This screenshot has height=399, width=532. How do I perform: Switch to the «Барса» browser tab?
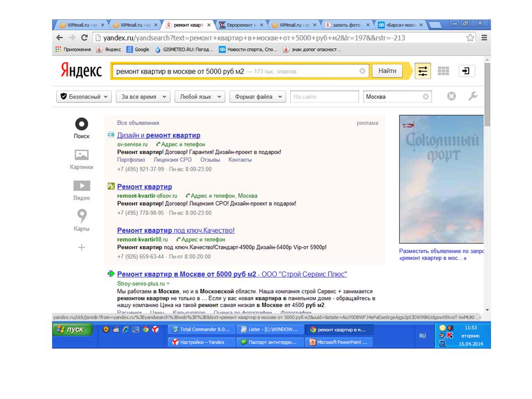point(400,25)
